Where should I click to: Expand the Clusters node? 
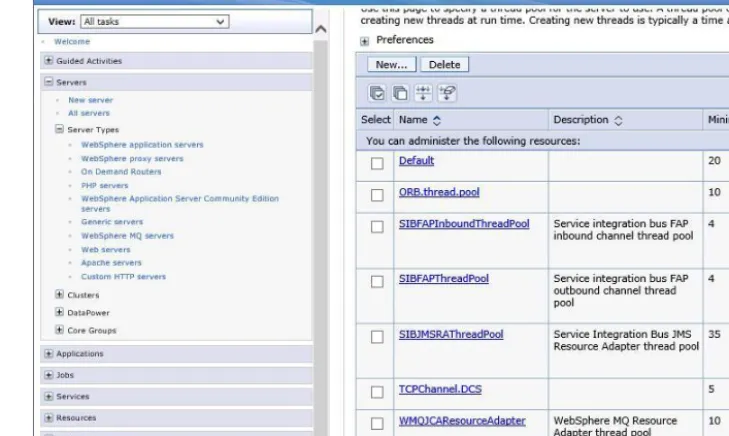pyautogui.click(x=60, y=294)
